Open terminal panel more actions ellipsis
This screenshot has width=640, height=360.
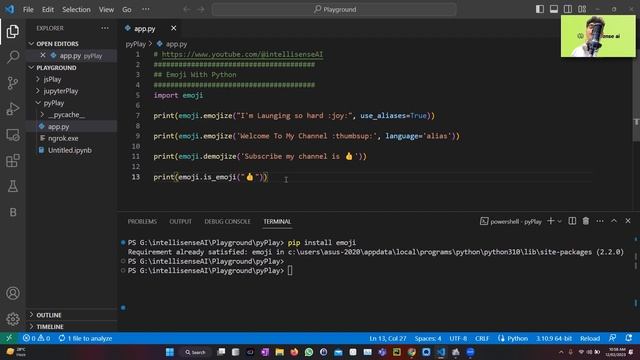click(x=600, y=221)
